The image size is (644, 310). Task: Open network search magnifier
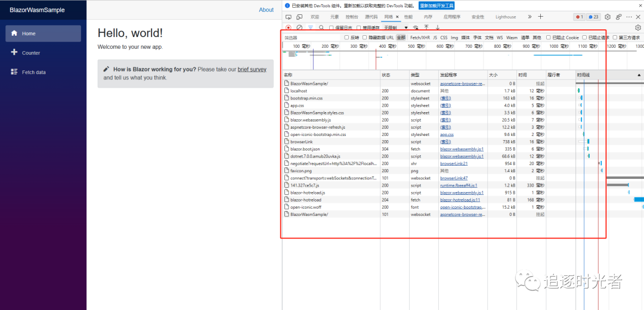click(321, 27)
